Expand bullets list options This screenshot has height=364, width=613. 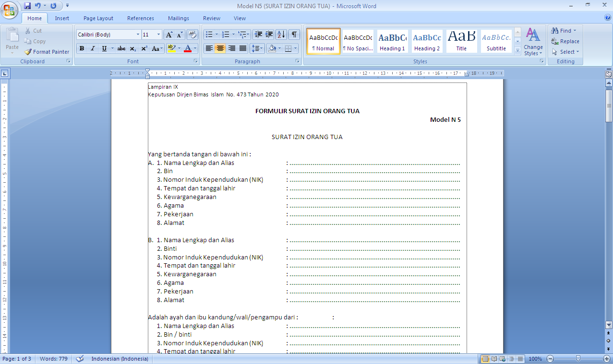click(x=216, y=35)
